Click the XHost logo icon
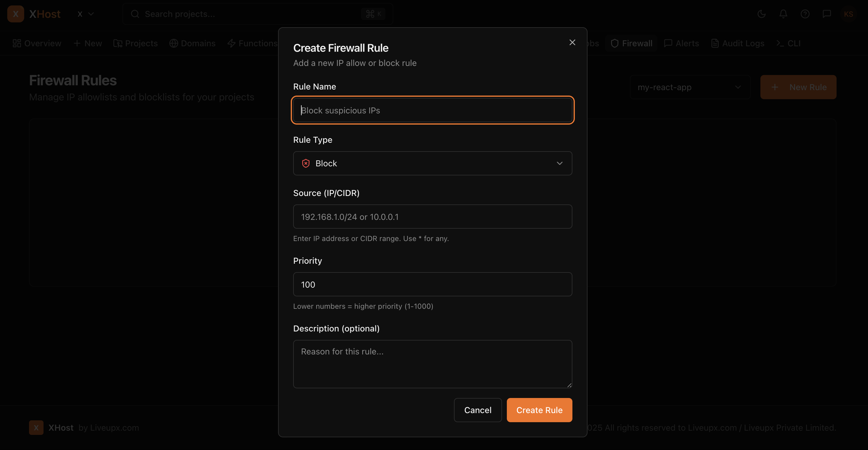The image size is (868, 450). pyautogui.click(x=15, y=14)
